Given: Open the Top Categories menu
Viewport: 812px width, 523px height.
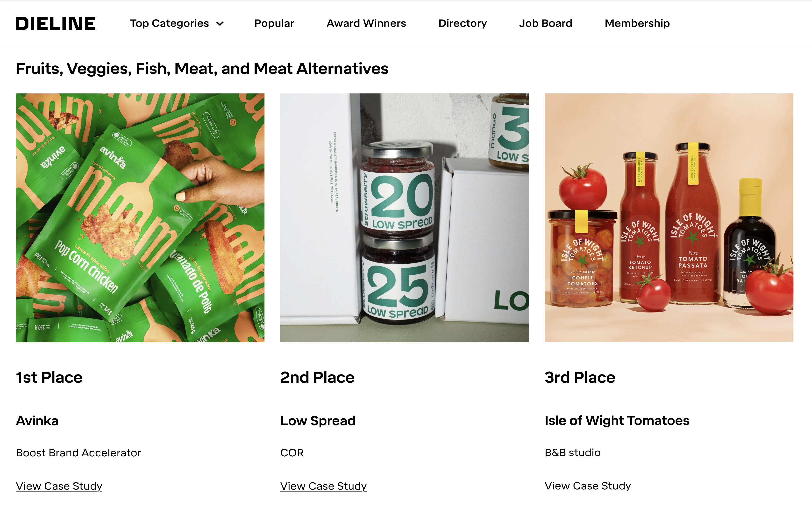Looking at the screenshot, I should point(177,23).
